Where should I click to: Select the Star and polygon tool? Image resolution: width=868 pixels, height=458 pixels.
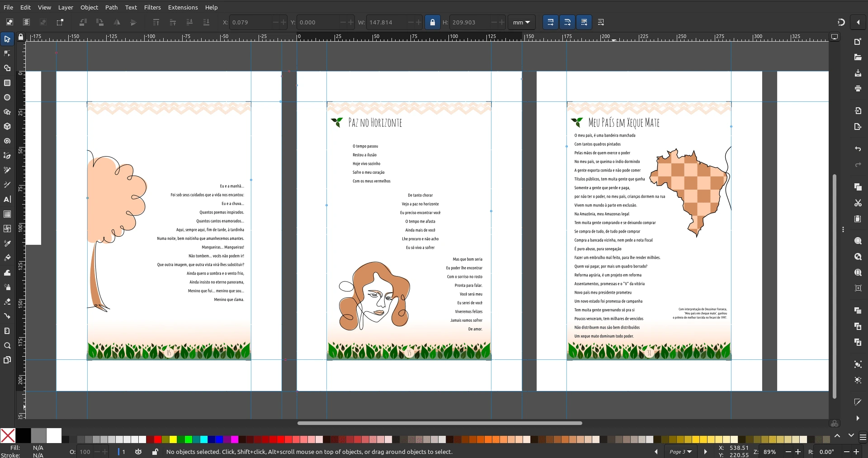(x=7, y=112)
